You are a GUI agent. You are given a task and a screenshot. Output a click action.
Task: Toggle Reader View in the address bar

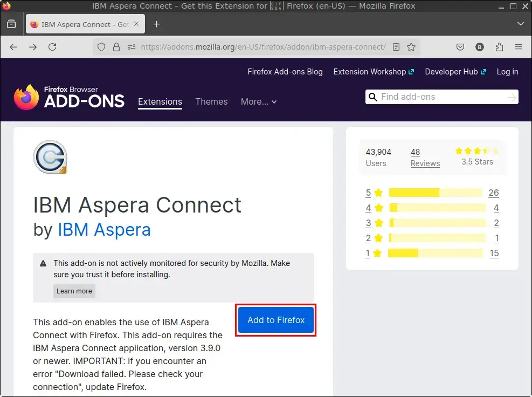point(396,47)
